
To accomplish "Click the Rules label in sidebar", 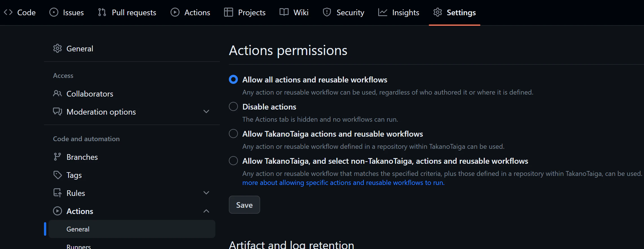I will pyautogui.click(x=76, y=193).
